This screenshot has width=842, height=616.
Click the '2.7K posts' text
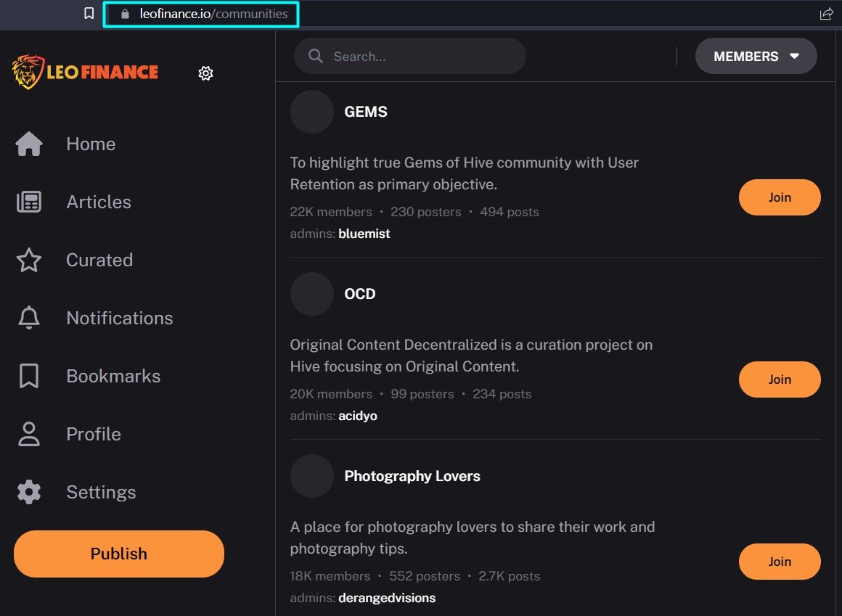tap(509, 576)
